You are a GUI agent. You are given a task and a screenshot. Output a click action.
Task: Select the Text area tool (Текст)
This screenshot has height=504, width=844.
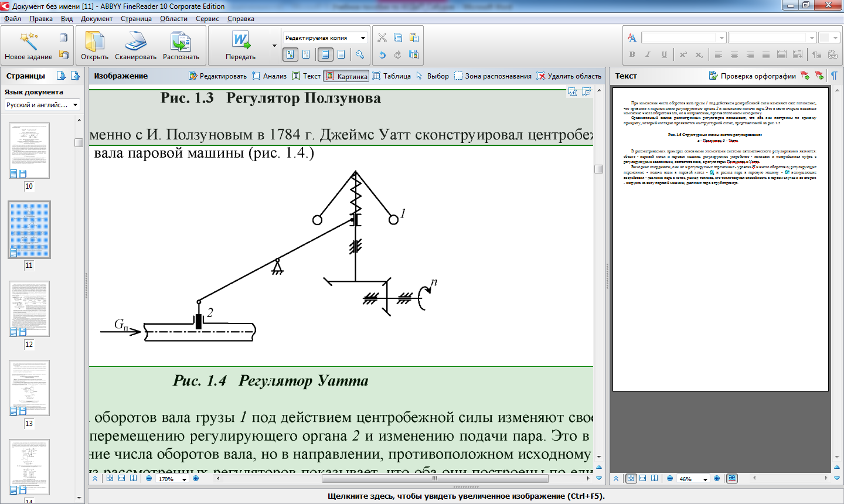coord(307,76)
